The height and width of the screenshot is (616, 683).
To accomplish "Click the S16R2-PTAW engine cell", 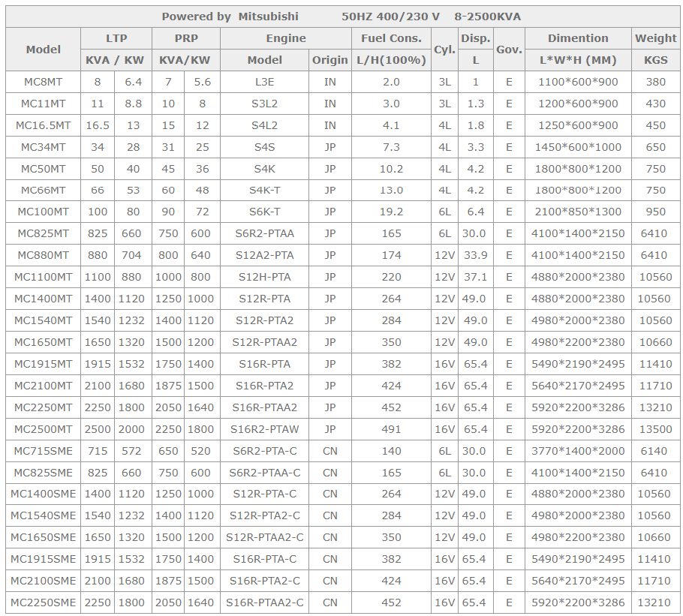I will pos(265,430).
